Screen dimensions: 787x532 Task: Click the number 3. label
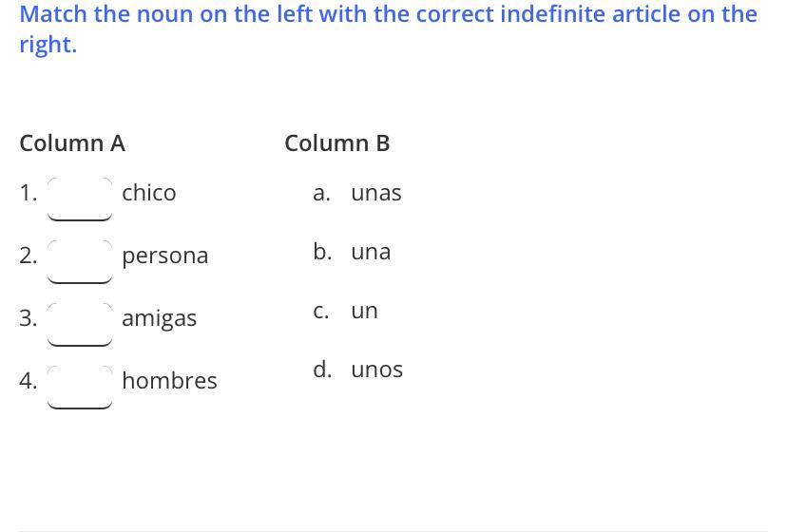(28, 318)
